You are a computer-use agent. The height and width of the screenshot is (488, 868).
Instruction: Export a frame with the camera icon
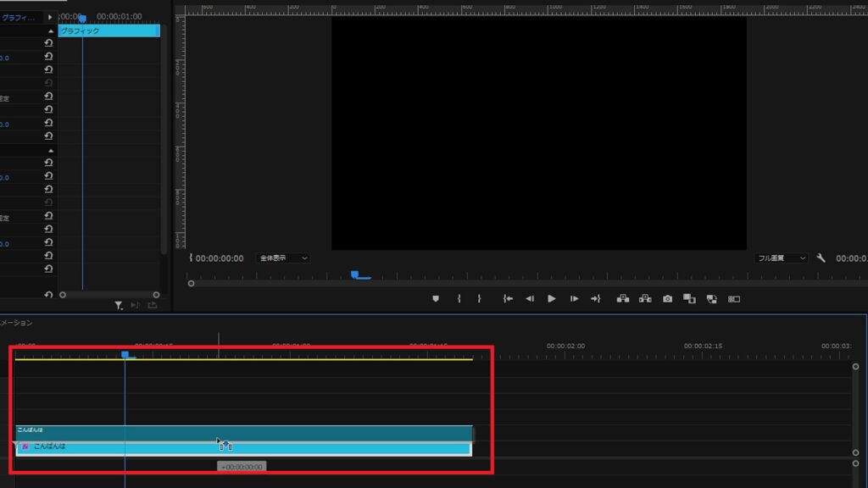coord(668,299)
